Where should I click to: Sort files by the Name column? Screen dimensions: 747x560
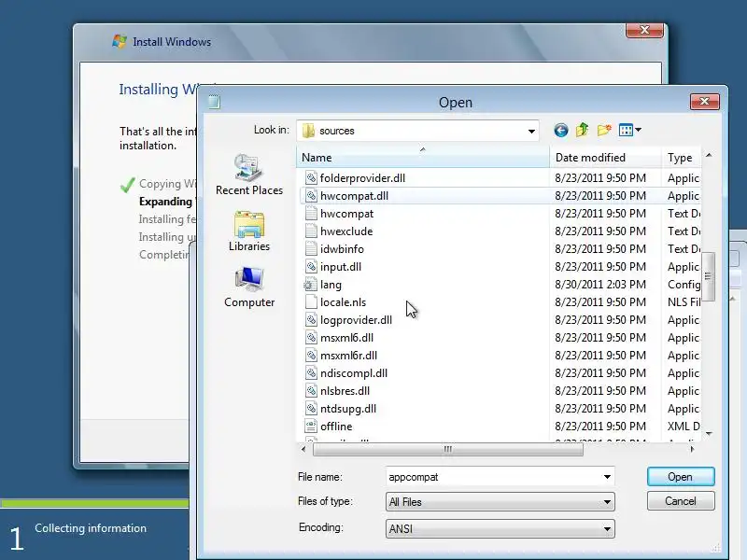tap(423, 158)
